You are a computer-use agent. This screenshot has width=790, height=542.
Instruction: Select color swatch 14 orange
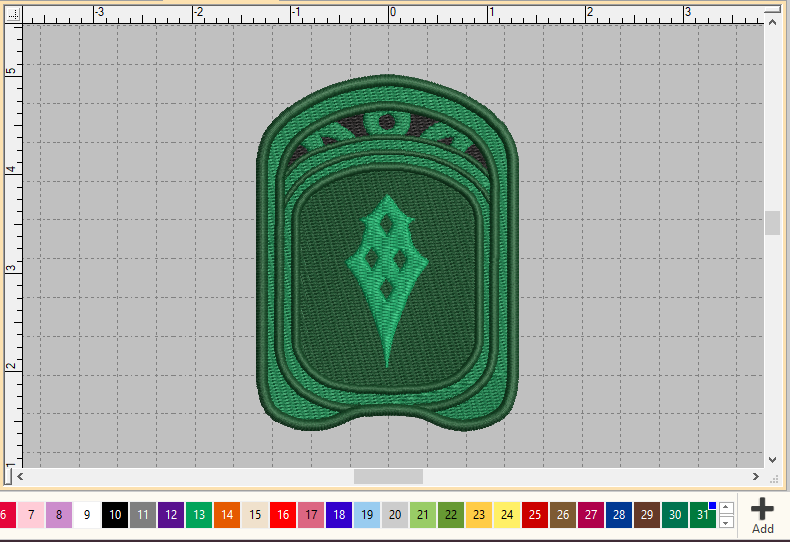[227, 515]
